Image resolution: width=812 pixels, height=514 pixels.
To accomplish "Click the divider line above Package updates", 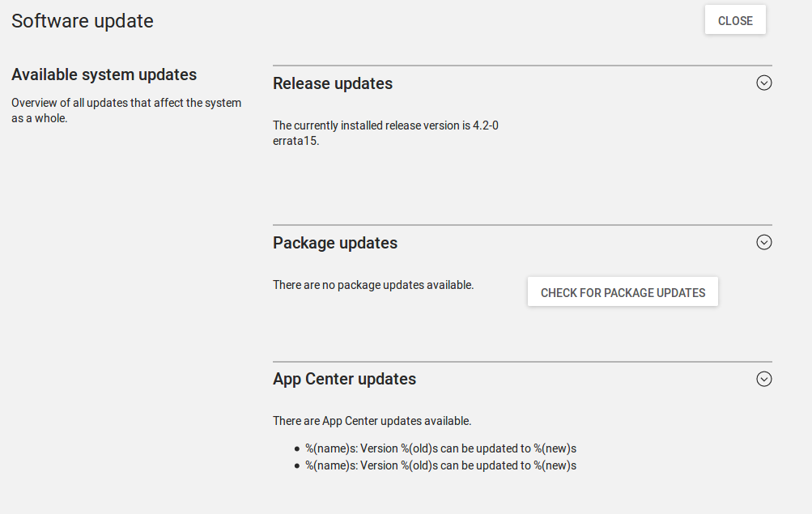I will 522,225.
